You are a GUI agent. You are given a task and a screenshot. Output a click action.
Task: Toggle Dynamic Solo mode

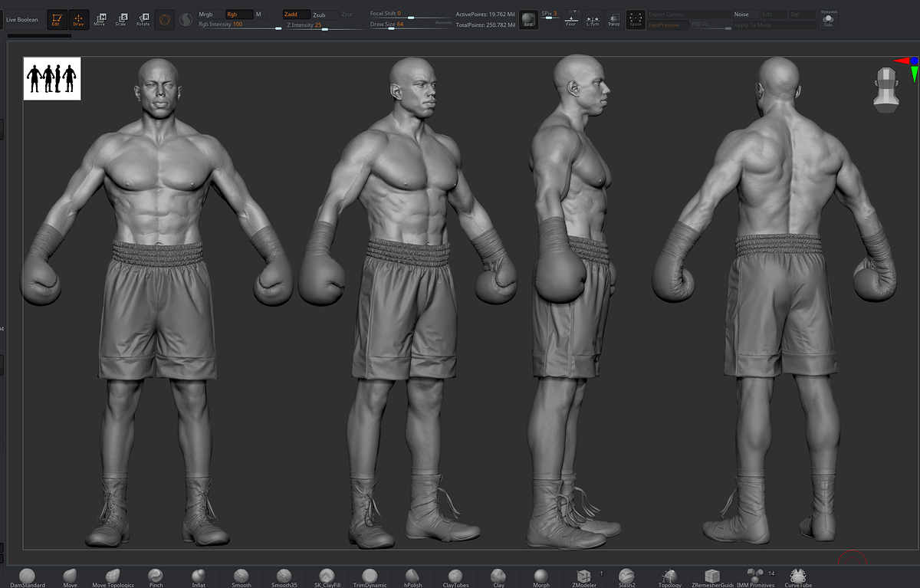(x=828, y=19)
